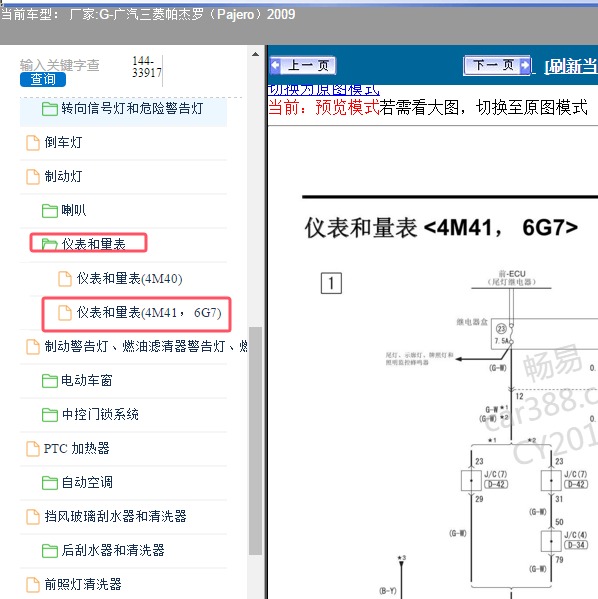
Task: Click scroll-up arrow of tree panel
Action: tap(255, 54)
